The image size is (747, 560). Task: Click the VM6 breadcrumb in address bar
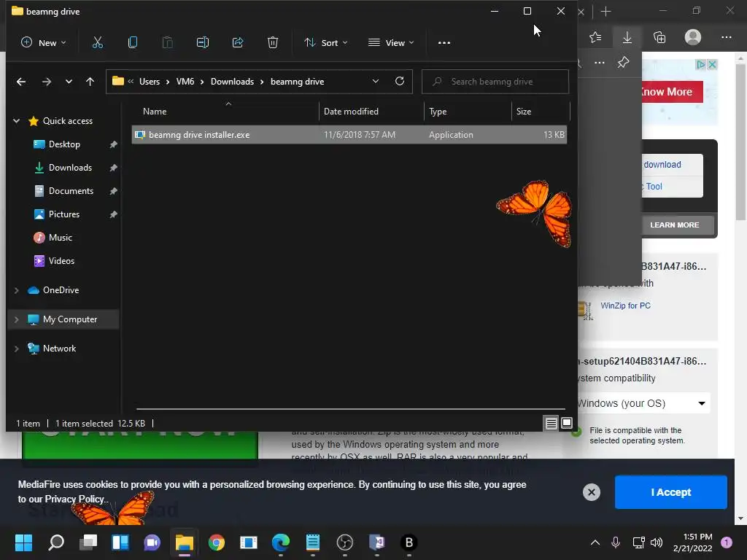point(185,82)
